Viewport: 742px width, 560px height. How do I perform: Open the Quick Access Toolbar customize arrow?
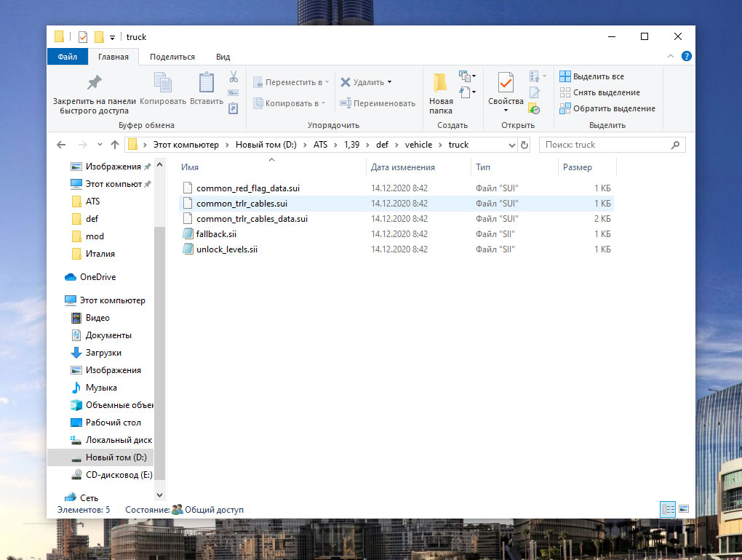coord(112,37)
